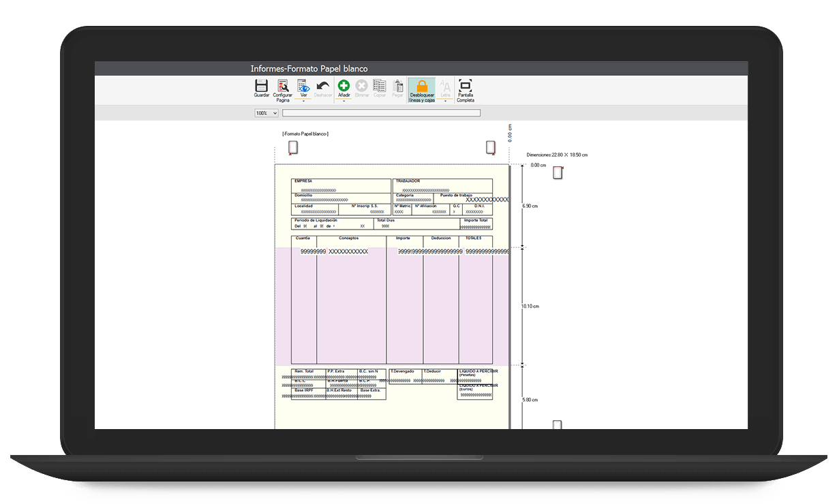The width and height of the screenshot is (837, 504).
Task: Select the page marker beside 0.00 cm
Action: 558,173
